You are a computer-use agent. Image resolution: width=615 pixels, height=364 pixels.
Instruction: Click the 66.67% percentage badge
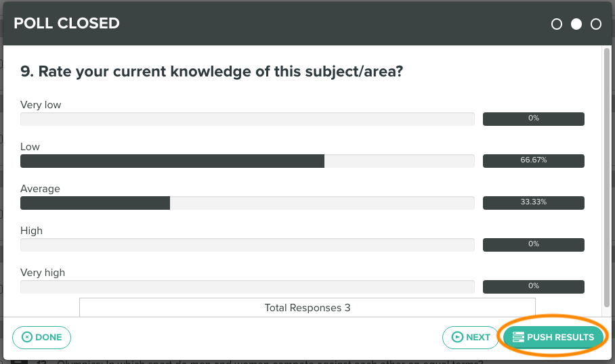pyautogui.click(x=534, y=161)
